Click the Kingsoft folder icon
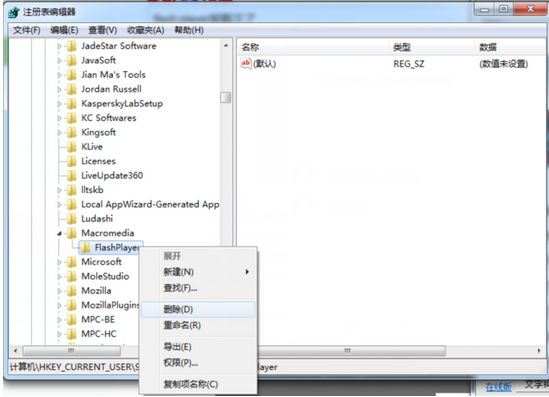 (x=71, y=132)
